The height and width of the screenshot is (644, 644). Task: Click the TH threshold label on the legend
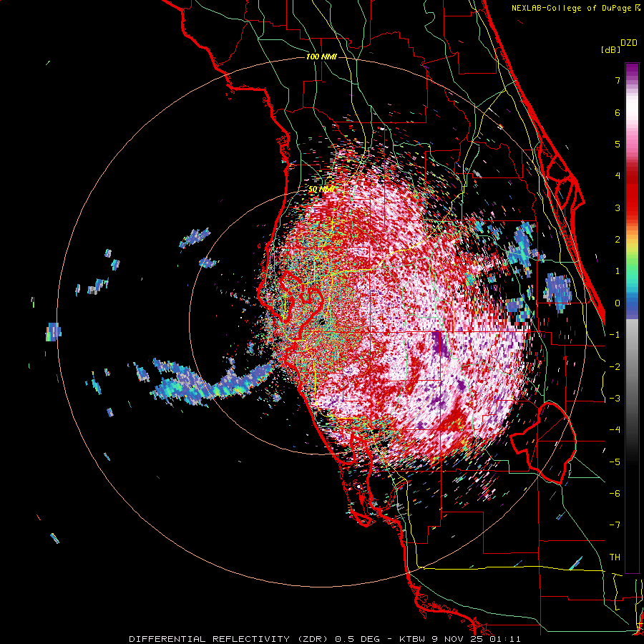point(615,557)
